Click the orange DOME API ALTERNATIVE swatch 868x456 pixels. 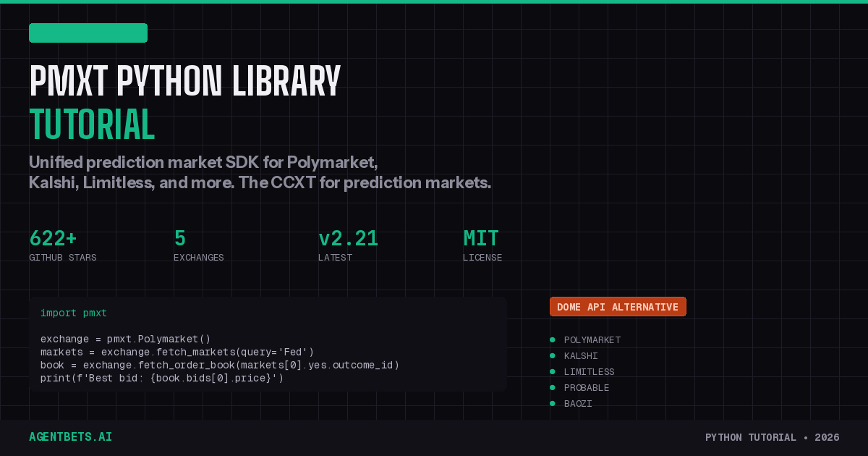pyautogui.click(x=618, y=306)
